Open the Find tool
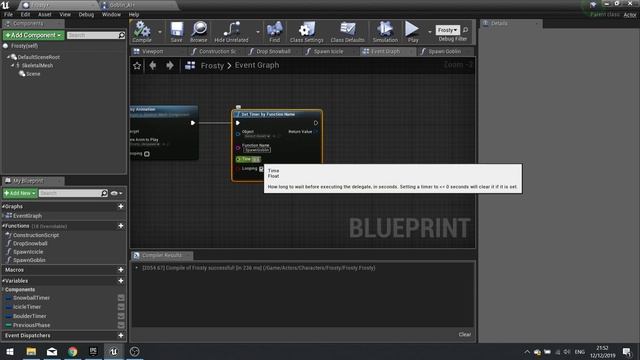The image size is (640, 360). [275, 32]
